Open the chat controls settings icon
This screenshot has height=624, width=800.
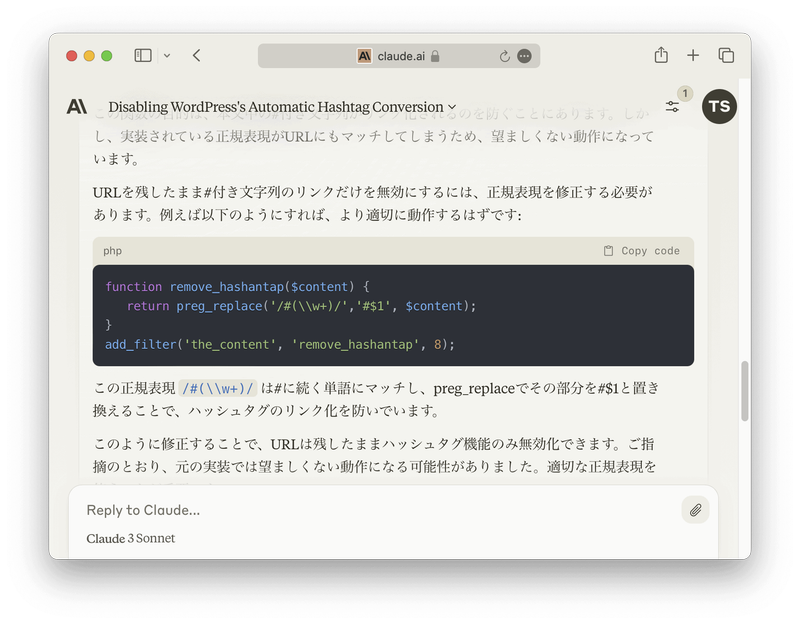tap(672, 107)
